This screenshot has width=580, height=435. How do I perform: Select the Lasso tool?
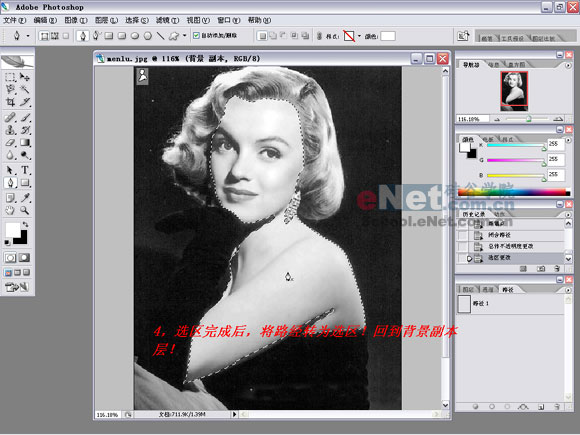pyautogui.click(x=10, y=90)
